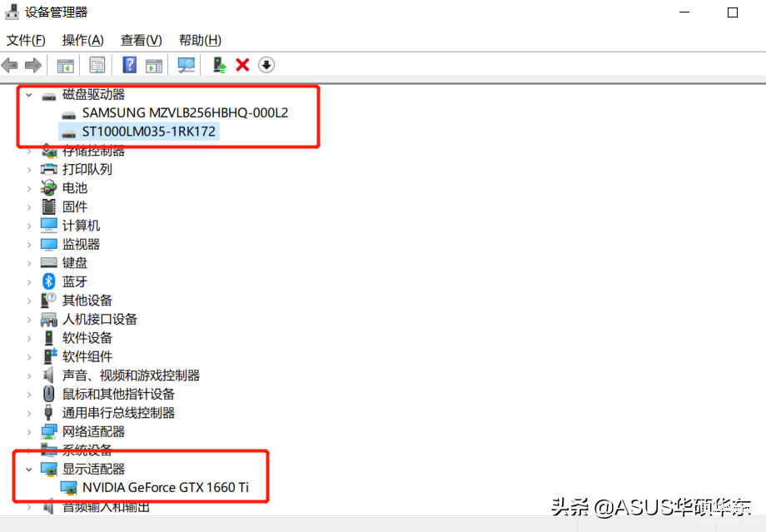The height and width of the screenshot is (532, 766).
Task: Click the Back arrow toolbar icon
Action: [10, 65]
